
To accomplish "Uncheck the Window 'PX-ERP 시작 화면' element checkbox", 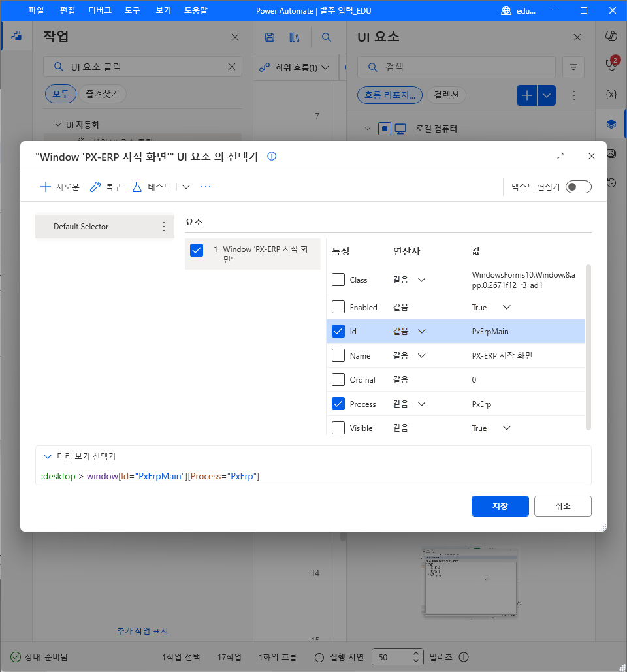I will tap(197, 250).
